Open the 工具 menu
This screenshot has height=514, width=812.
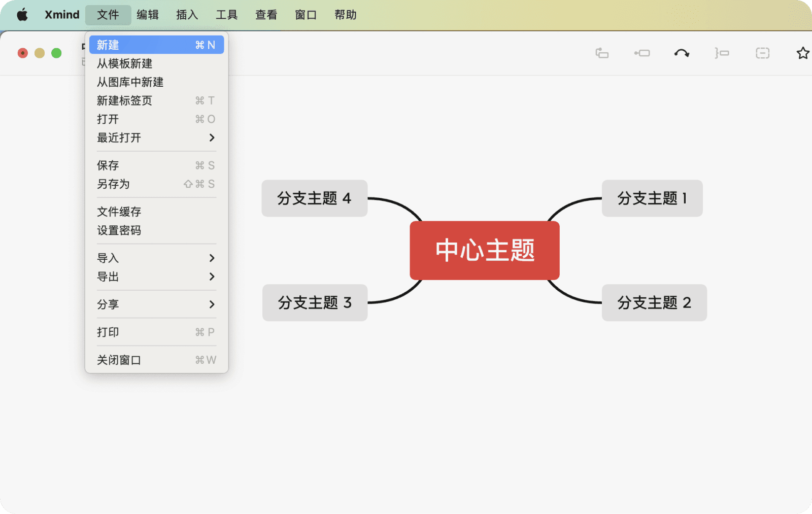(x=226, y=14)
